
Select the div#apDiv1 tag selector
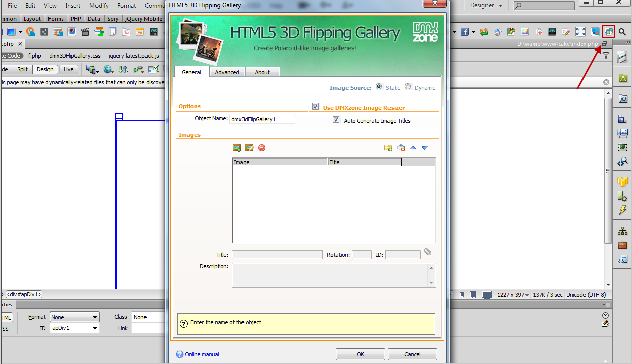pyautogui.click(x=24, y=294)
